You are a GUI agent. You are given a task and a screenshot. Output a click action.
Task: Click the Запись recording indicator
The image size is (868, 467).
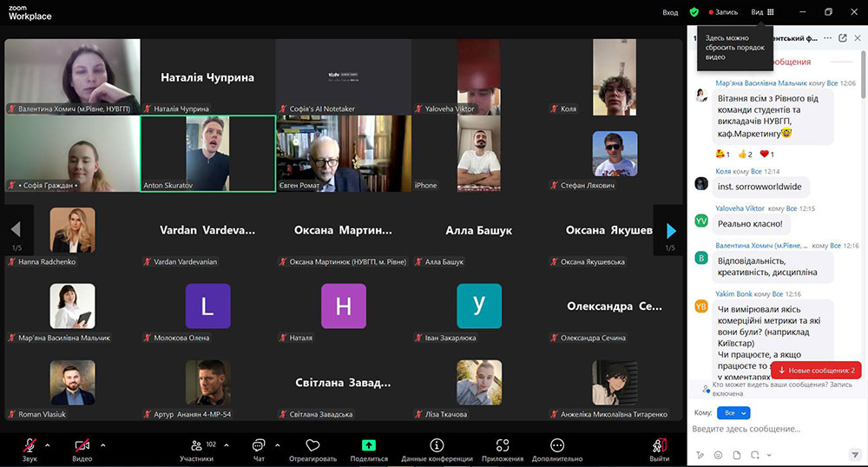724,11
